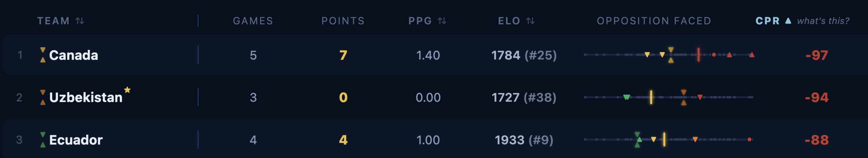This screenshot has height=158, width=868.
Task: Click rightmost red triangle on Canada's opposition line
Action: coord(752,54)
